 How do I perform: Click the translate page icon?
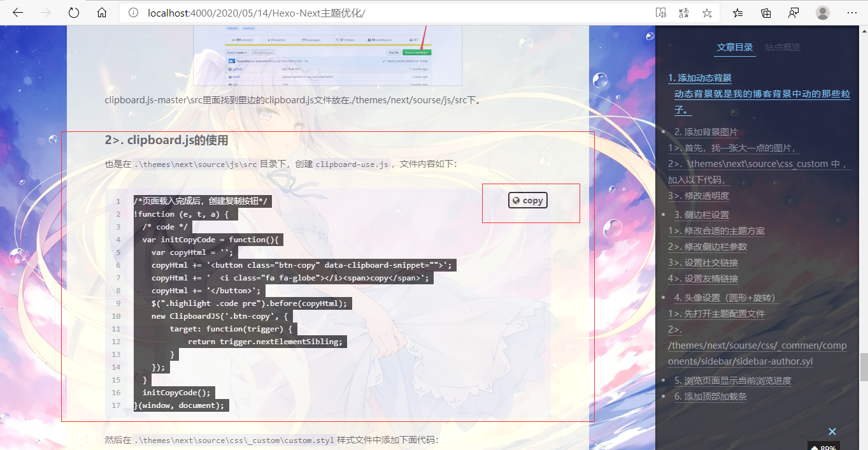click(685, 13)
